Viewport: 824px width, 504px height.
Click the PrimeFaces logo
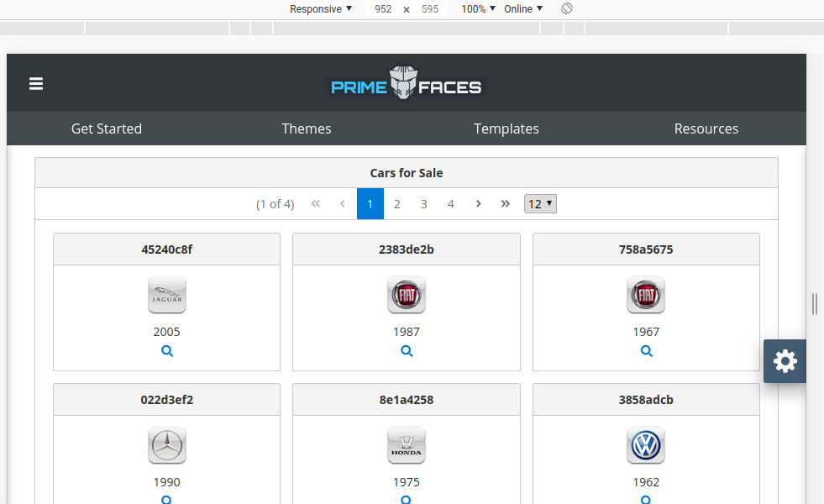point(406,83)
